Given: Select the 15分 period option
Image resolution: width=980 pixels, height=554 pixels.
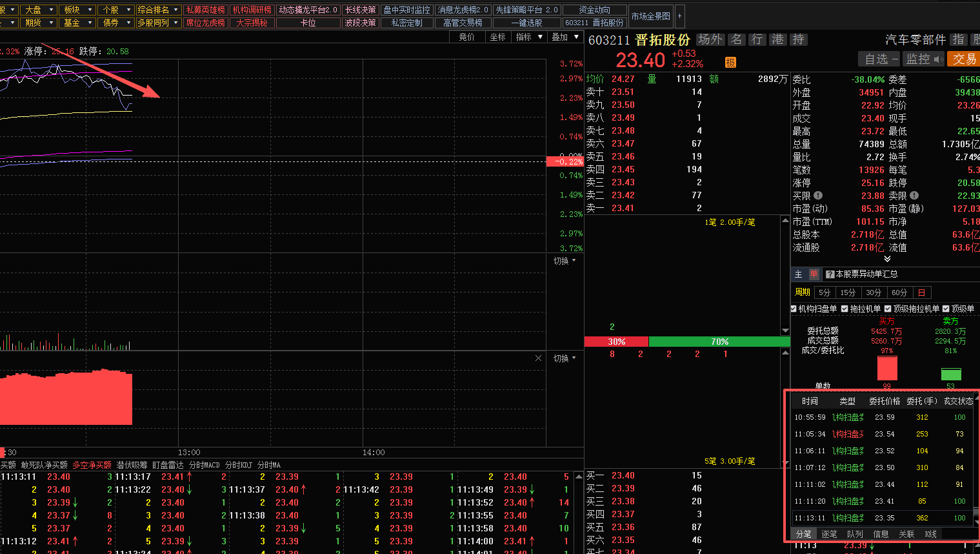Looking at the screenshot, I should click(848, 292).
